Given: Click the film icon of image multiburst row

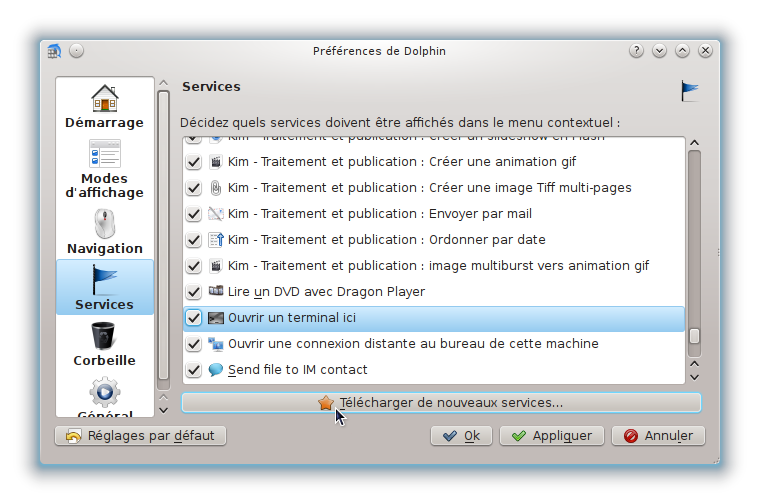Looking at the screenshot, I should click(216, 266).
